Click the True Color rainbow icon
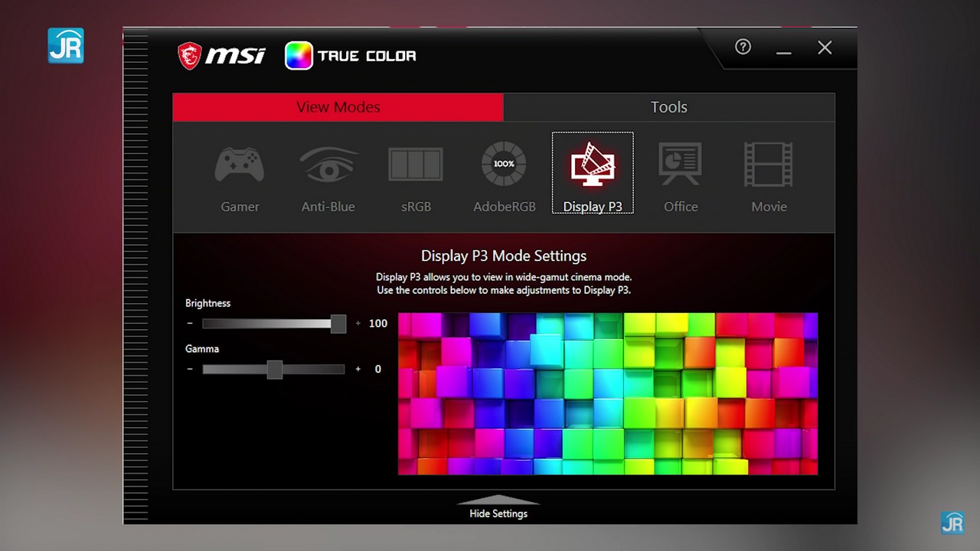Viewport: 980px width, 551px height. (299, 56)
